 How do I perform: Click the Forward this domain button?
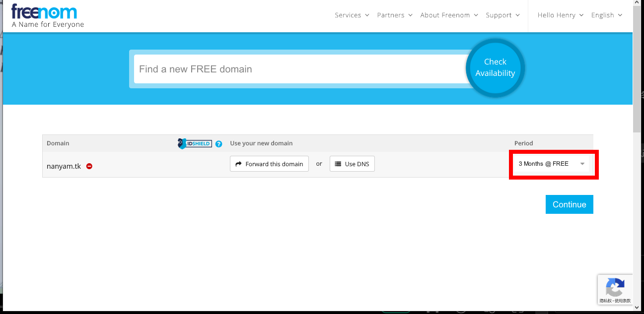269,164
